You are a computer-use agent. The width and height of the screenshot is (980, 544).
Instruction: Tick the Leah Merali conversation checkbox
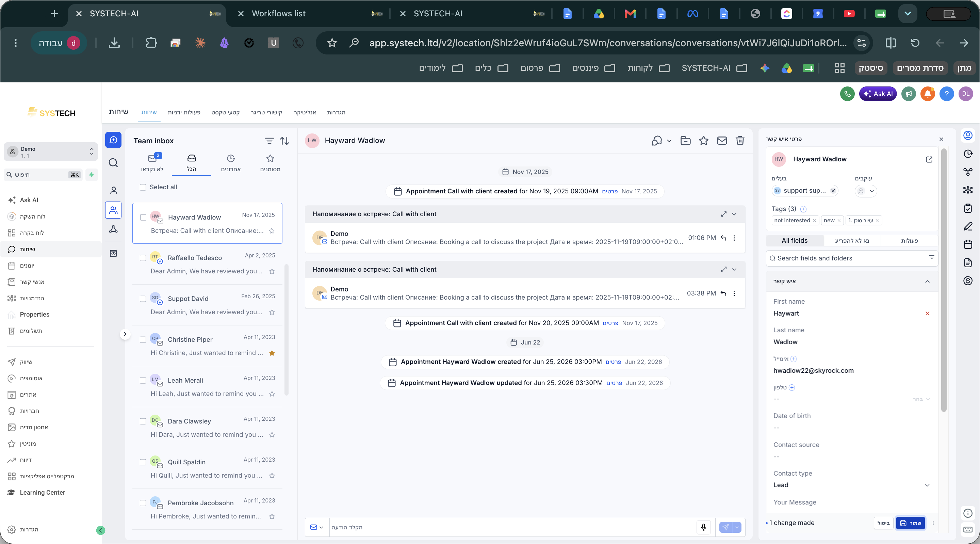click(x=143, y=380)
